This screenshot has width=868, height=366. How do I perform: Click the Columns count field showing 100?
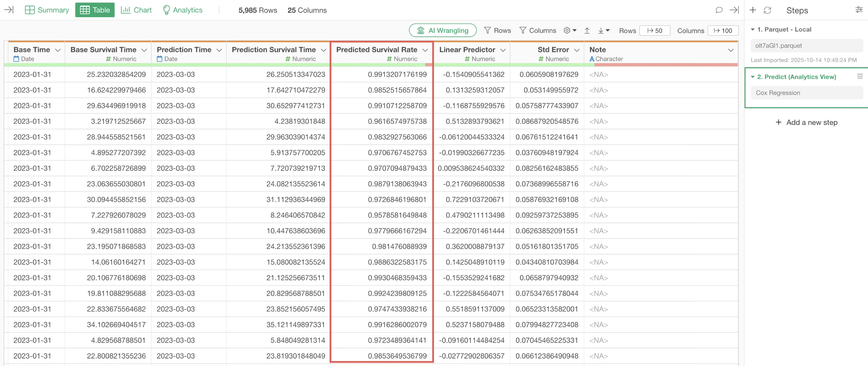pyautogui.click(x=723, y=31)
